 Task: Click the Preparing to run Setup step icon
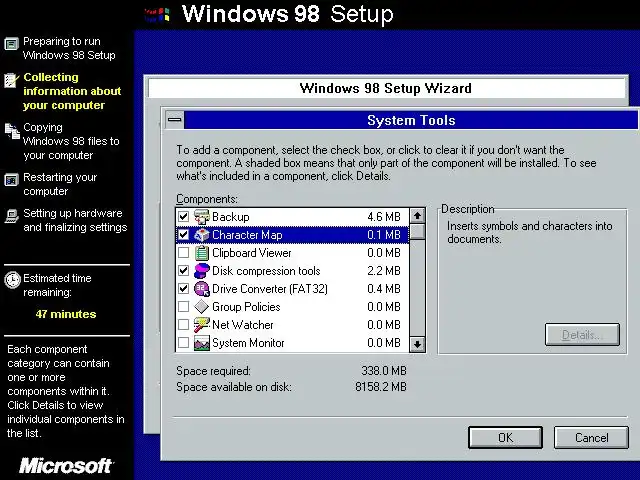[x=11, y=43]
